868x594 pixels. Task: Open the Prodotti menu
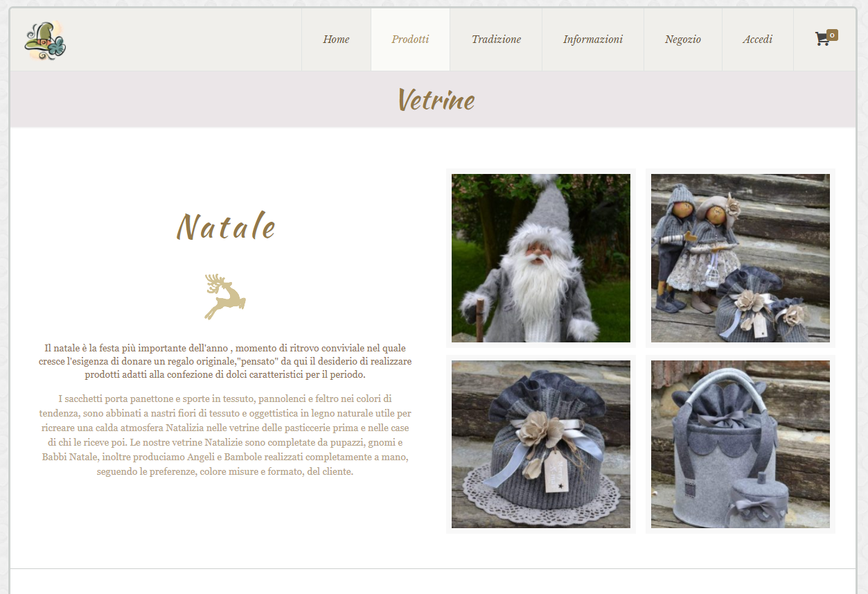pyautogui.click(x=410, y=40)
